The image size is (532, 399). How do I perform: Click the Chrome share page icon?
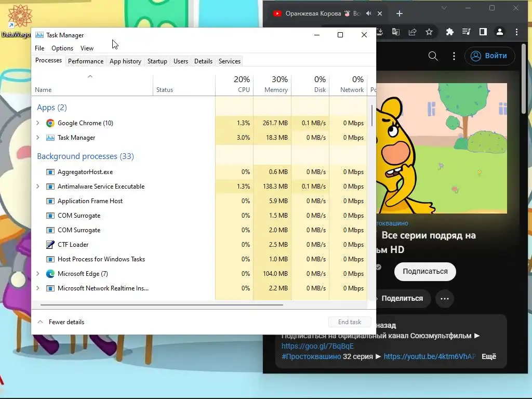pos(412,32)
